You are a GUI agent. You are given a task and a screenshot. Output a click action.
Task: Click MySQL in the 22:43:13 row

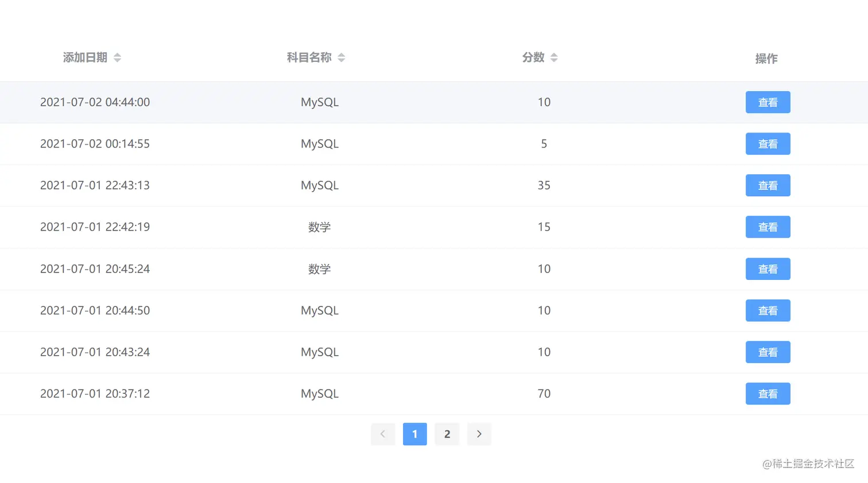[320, 185]
